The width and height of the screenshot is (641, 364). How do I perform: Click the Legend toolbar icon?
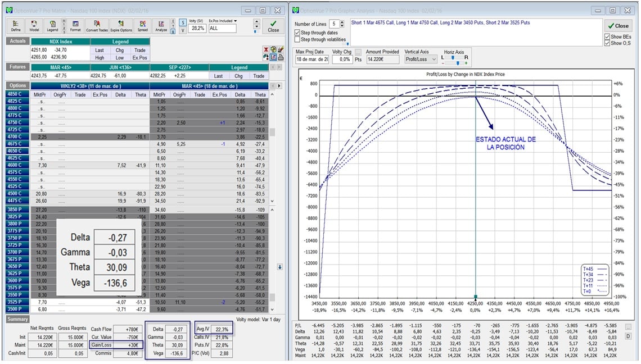point(53,26)
